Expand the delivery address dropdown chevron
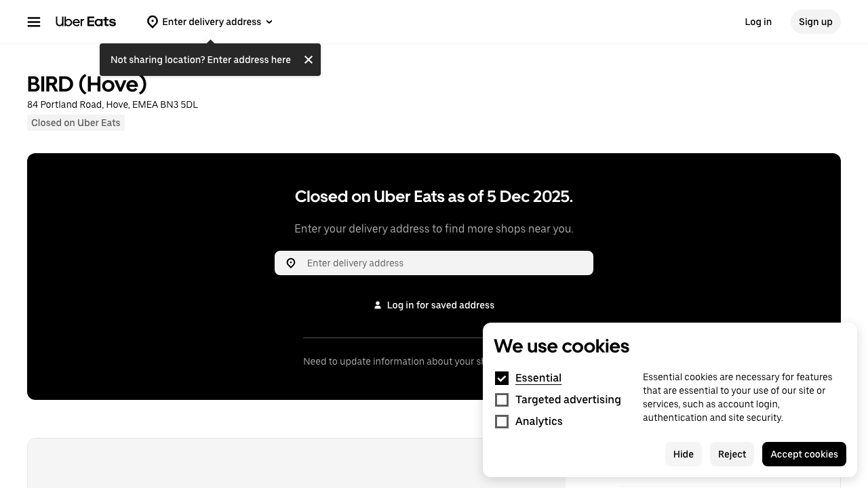This screenshot has width=868, height=488. pyautogui.click(x=269, y=22)
